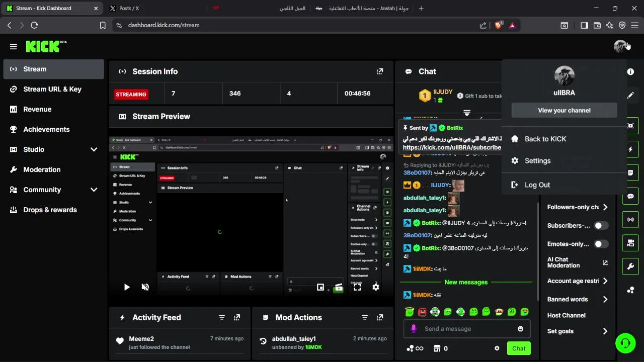Collapse the pinned gift leaderboard chevron
The height and width of the screenshot is (362, 644).
click(467, 113)
